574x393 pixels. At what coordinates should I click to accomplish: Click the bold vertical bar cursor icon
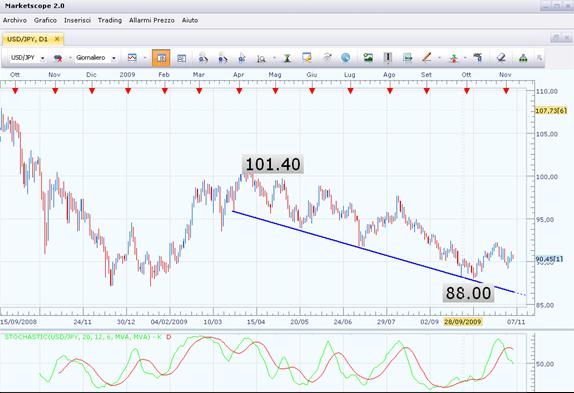click(388, 57)
